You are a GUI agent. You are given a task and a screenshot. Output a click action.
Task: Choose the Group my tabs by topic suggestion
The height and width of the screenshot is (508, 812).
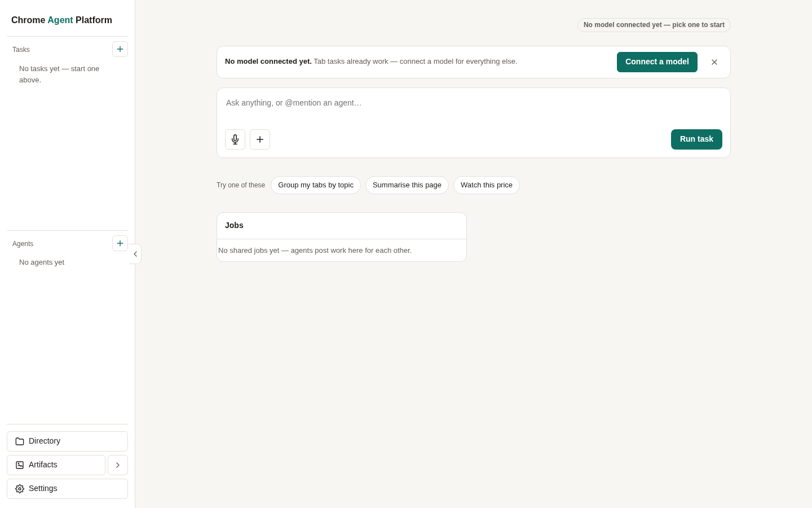tap(316, 185)
